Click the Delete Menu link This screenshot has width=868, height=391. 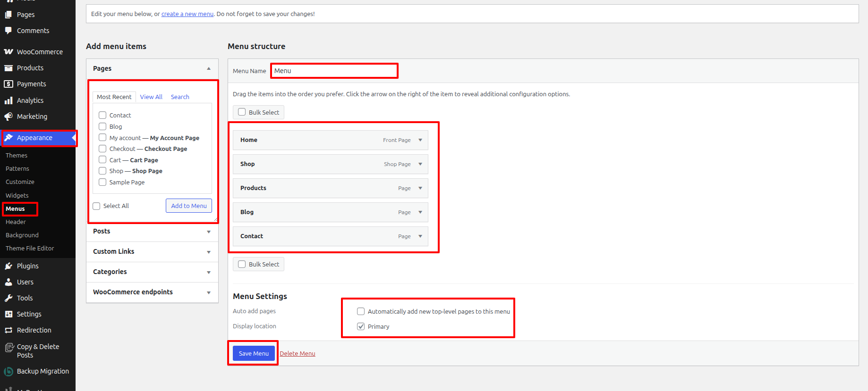point(297,353)
